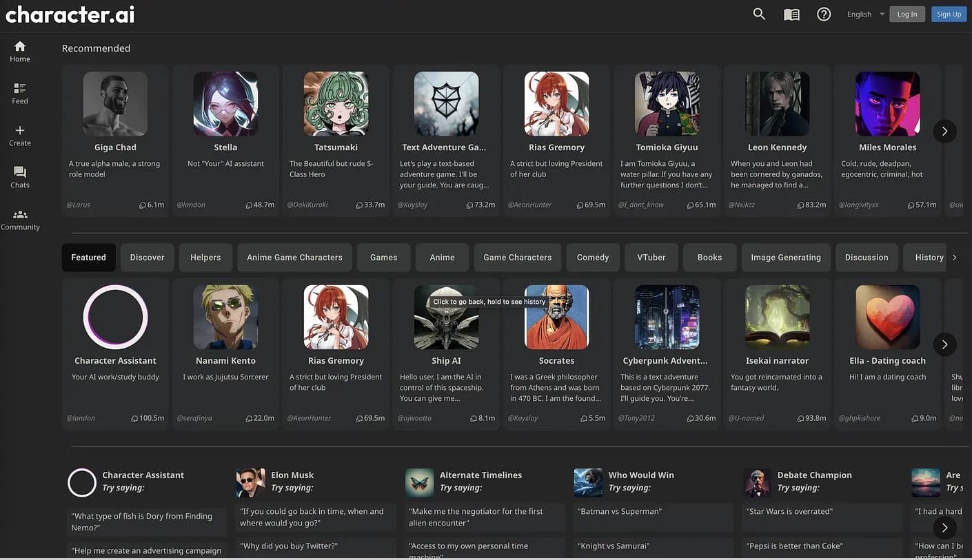Open the Giga Chad avatar

coord(115,103)
